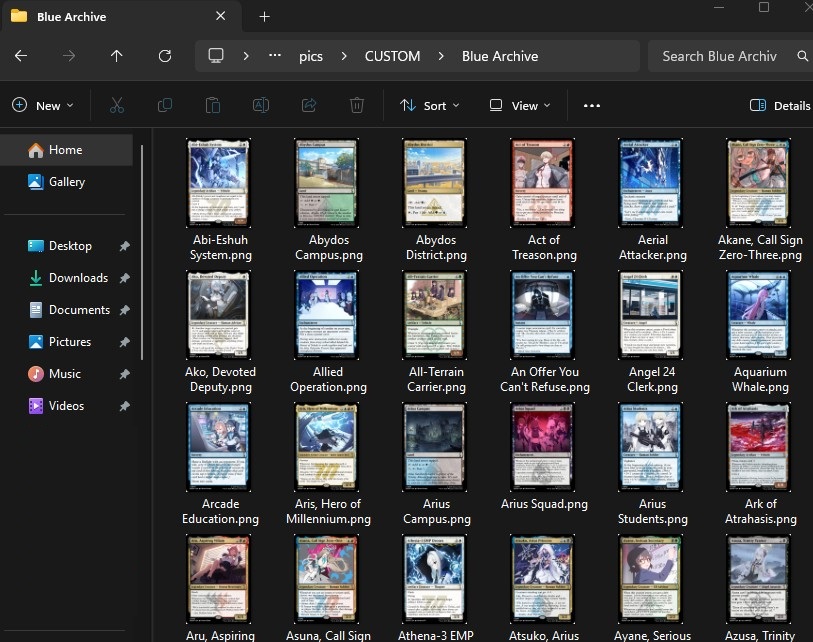Open the View layout dropdown
This screenshot has height=642, width=813.
[x=520, y=105]
